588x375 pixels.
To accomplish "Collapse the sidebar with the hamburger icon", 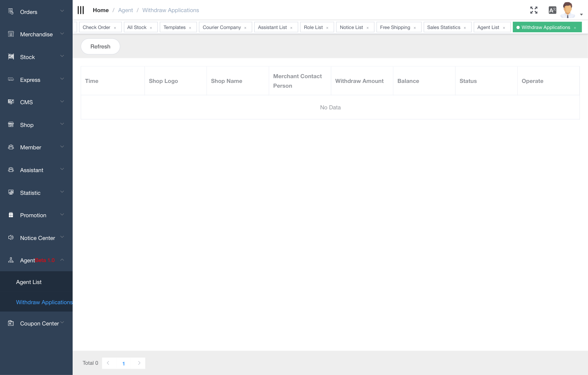I will 81,10.
